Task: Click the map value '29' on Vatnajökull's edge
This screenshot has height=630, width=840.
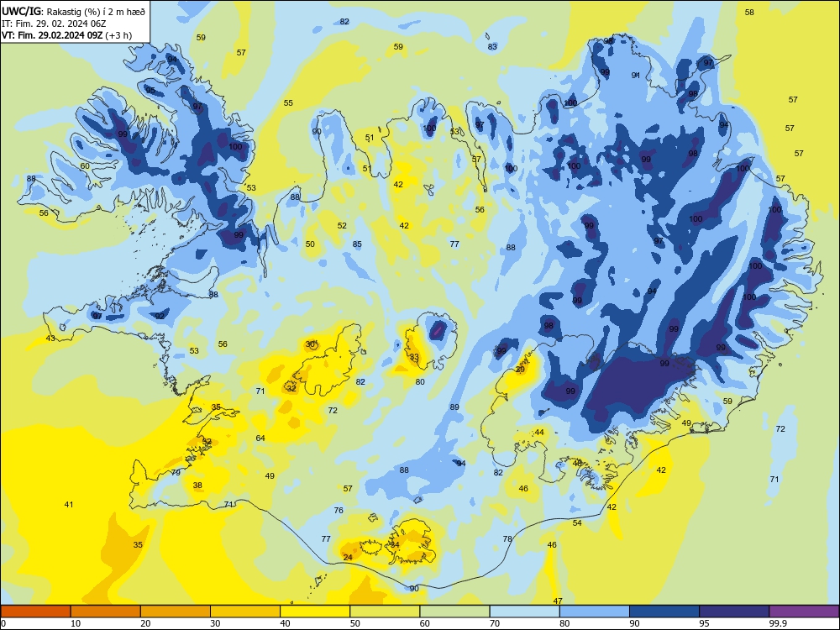Action: [x=520, y=370]
